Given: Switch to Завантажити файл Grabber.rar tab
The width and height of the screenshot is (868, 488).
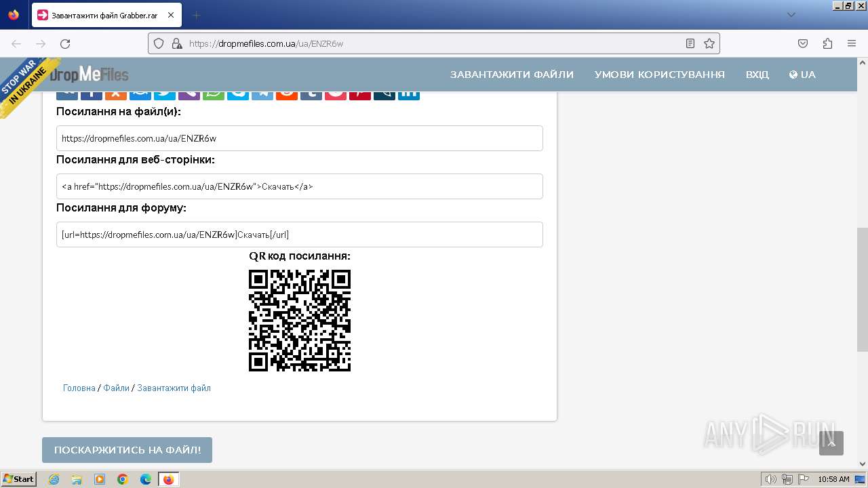Looking at the screenshot, I should tap(106, 15).
